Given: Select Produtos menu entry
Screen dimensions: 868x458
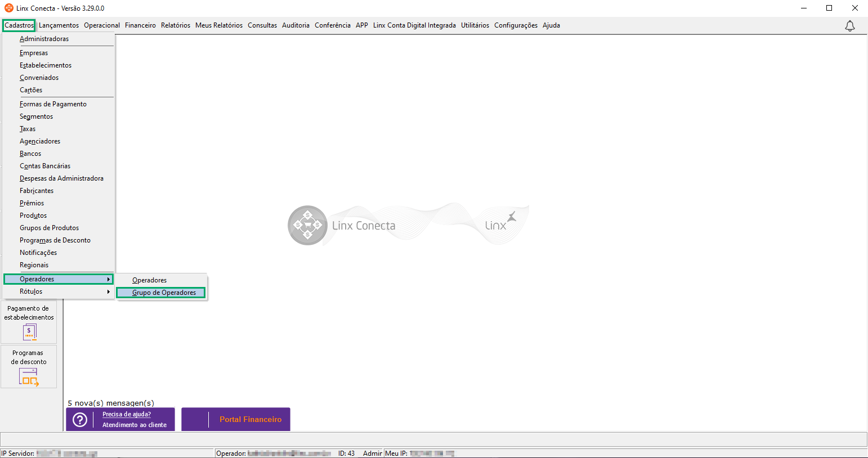Looking at the screenshot, I should point(59,215).
